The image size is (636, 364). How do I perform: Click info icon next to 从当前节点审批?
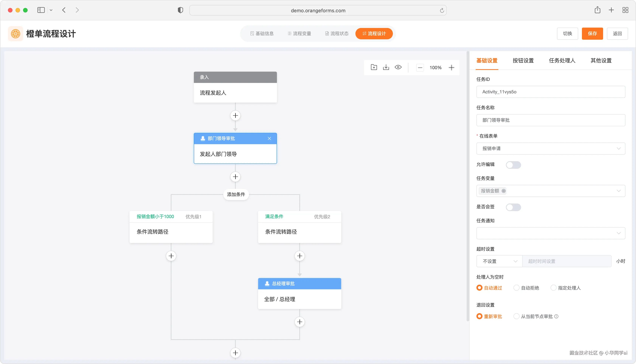click(556, 316)
